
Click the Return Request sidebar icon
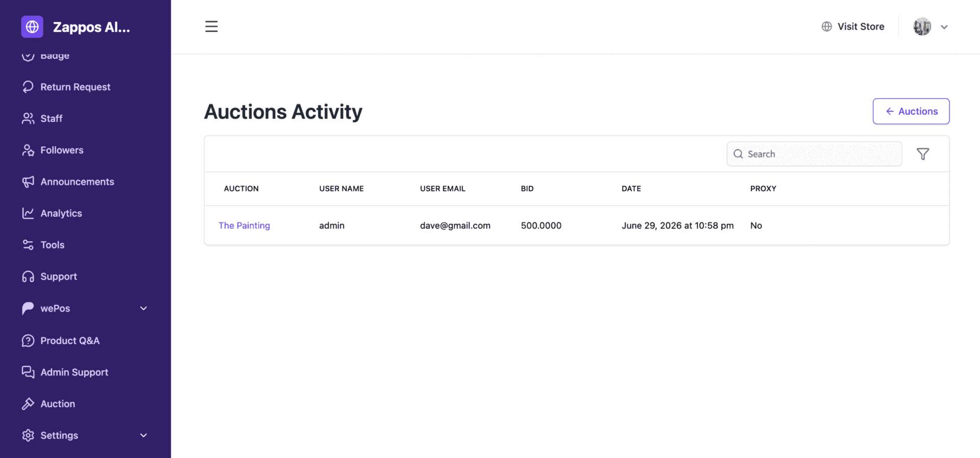coord(28,87)
